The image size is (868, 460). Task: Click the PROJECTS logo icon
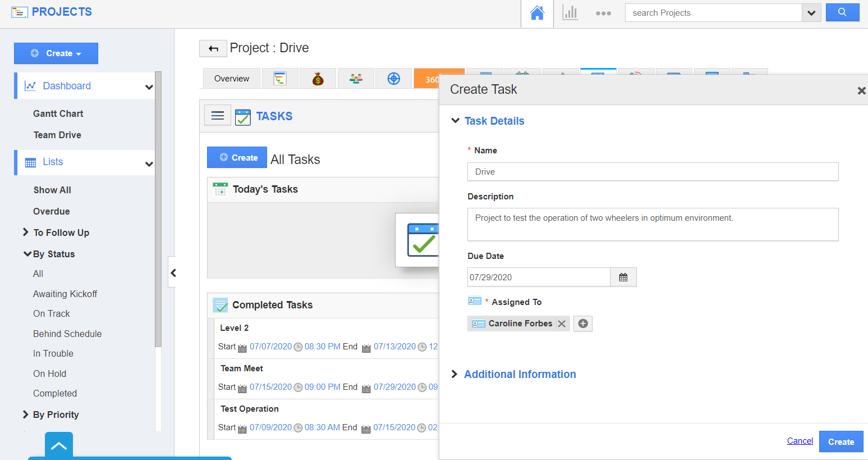point(20,12)
